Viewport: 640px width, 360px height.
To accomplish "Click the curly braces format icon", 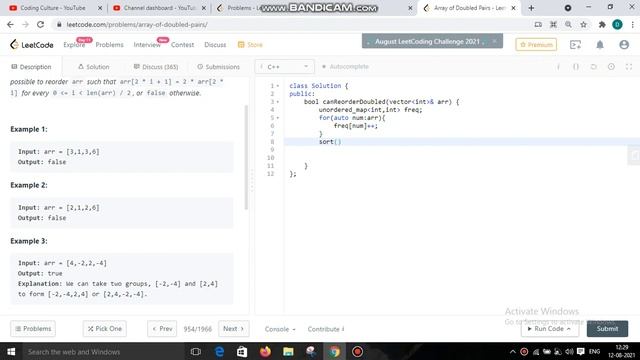I will [576, 67].
